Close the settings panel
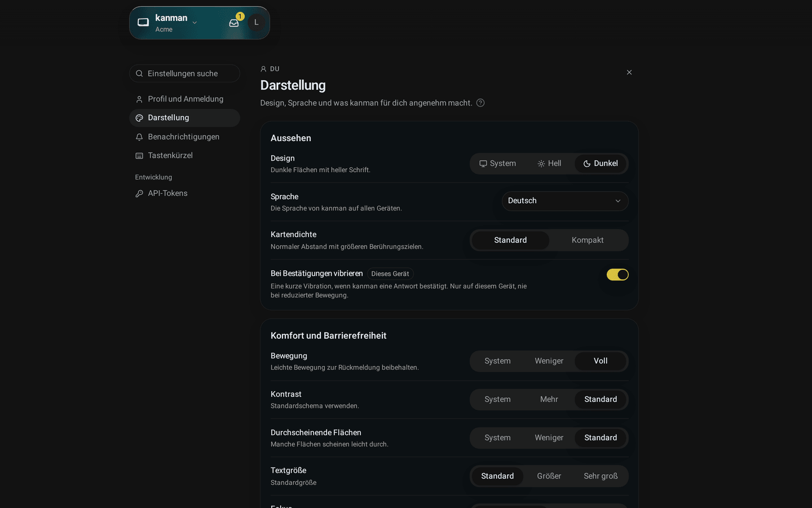The image size is (812, 508). point(629,72)
